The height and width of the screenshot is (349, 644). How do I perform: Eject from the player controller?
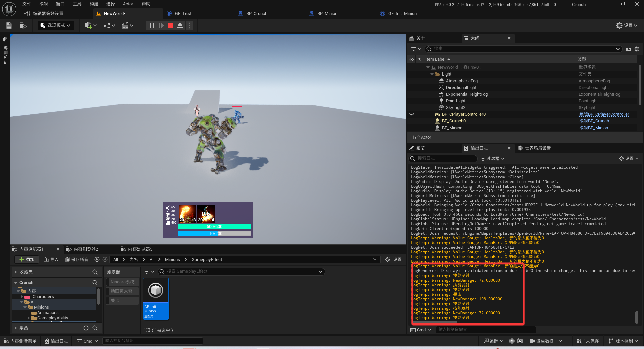tap(180, 26)
